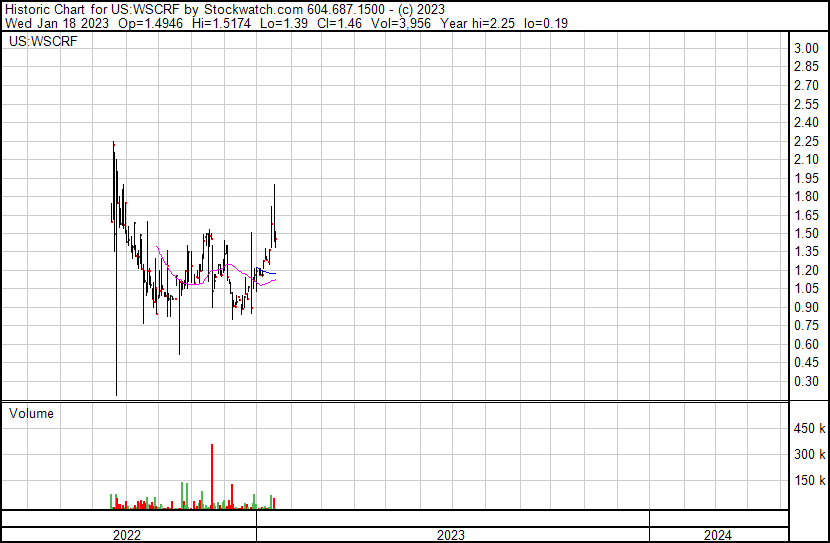Click the 150 k volume axis label
This screenshot has width=830, height=543.
810,480
